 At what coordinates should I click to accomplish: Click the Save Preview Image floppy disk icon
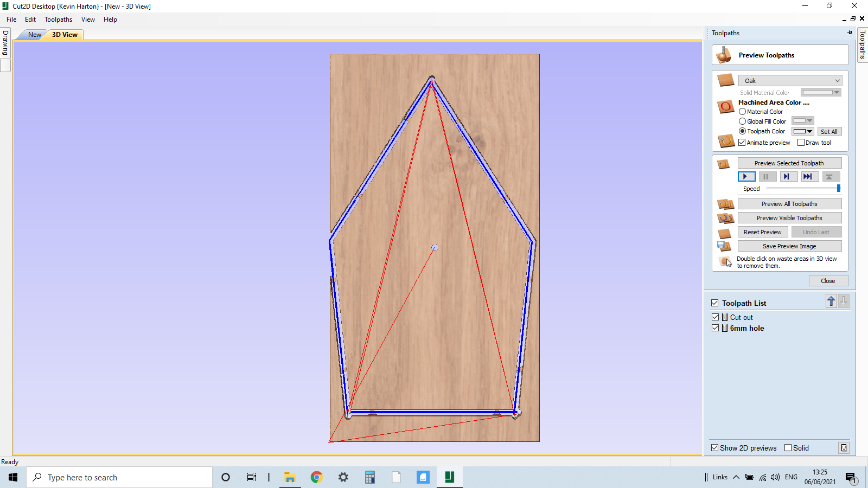(724, 246)
